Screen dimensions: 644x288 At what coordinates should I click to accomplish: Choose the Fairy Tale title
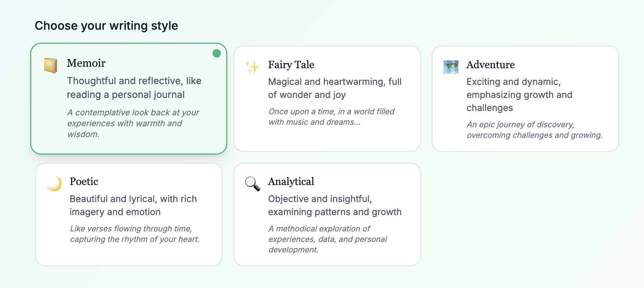pyautogui.click(x=291, y=65)
